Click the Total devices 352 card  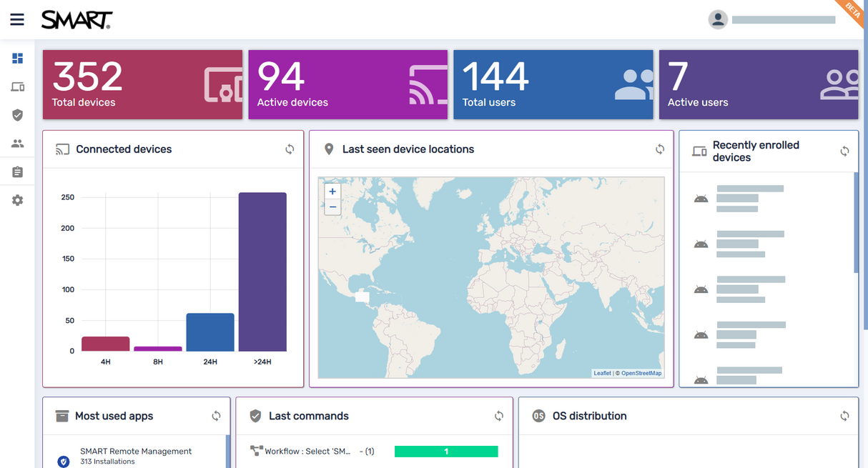click(142, 84)
